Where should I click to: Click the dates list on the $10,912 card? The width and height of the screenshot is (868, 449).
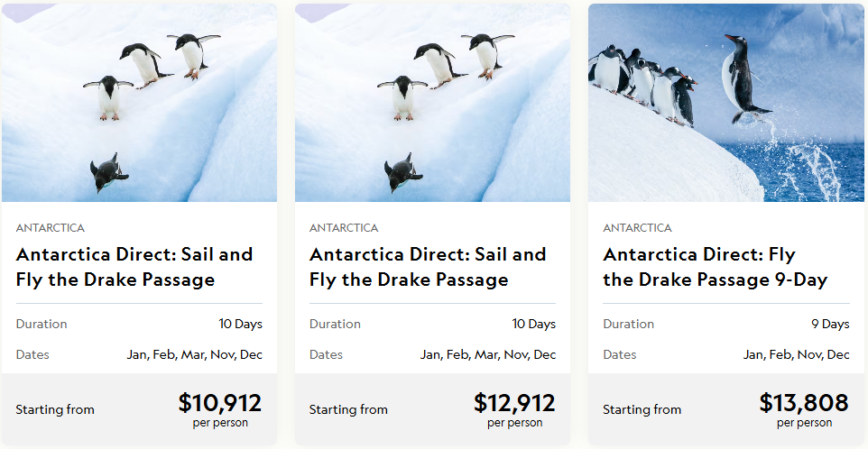click(x=194, y=354)
